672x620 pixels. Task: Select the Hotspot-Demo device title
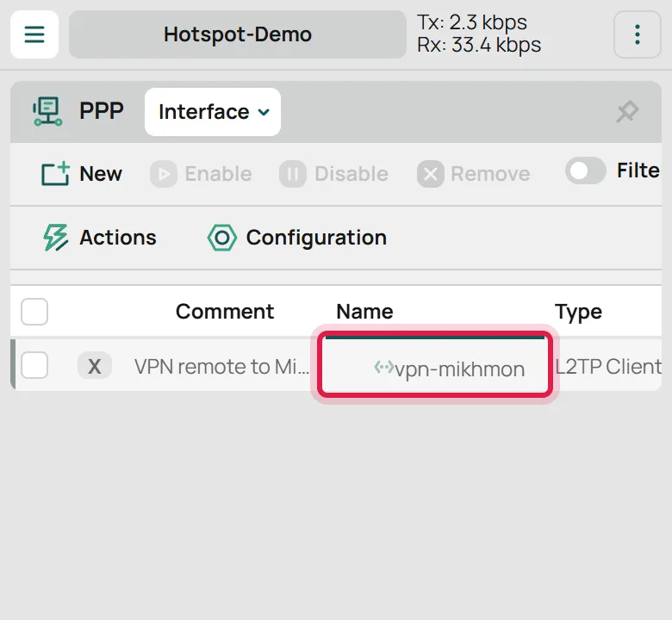coord(238,34)
